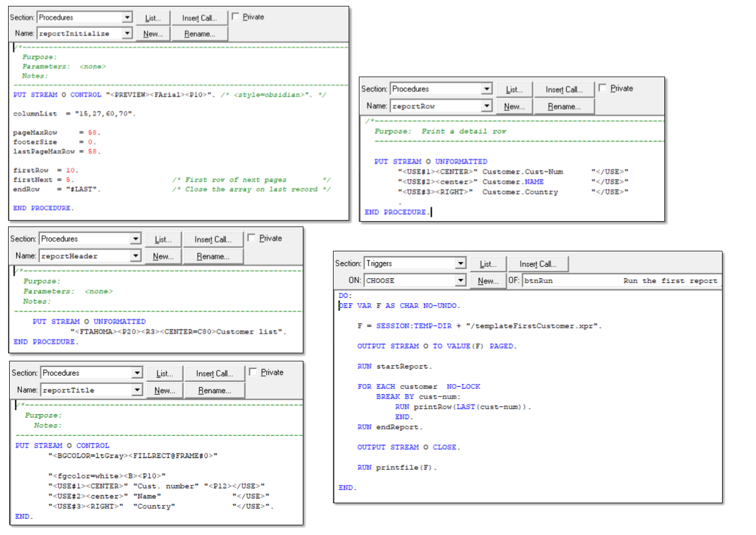
Task: Tick Private checkbox in reportRow window
Action: [x=603, y=88]
